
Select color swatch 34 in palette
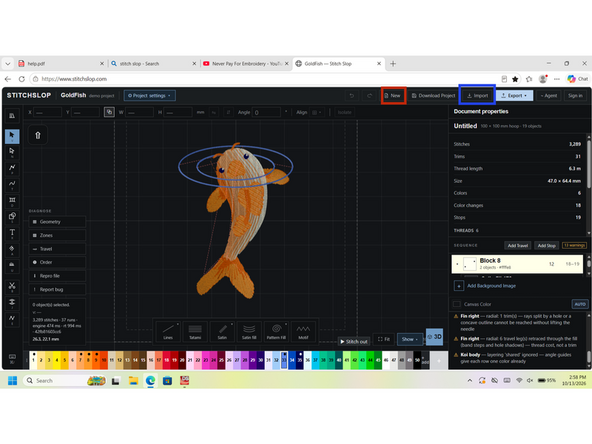click(x=292, y=360)
